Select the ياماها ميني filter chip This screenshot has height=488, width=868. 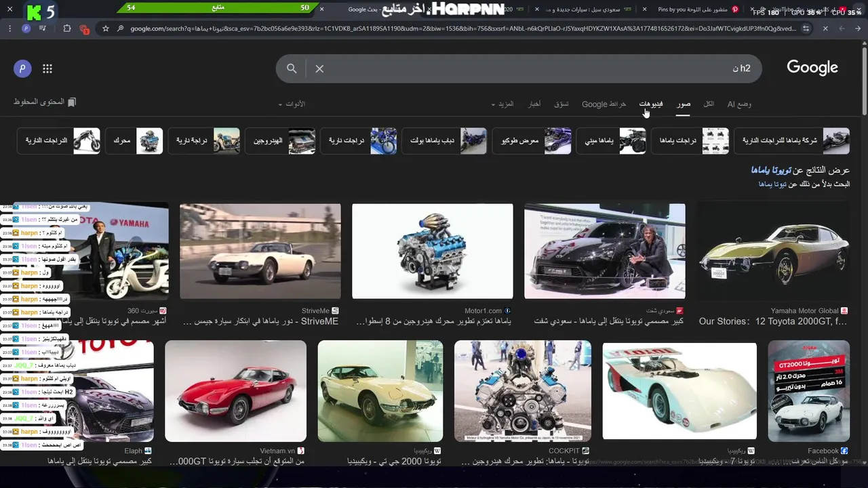point(611,141)
